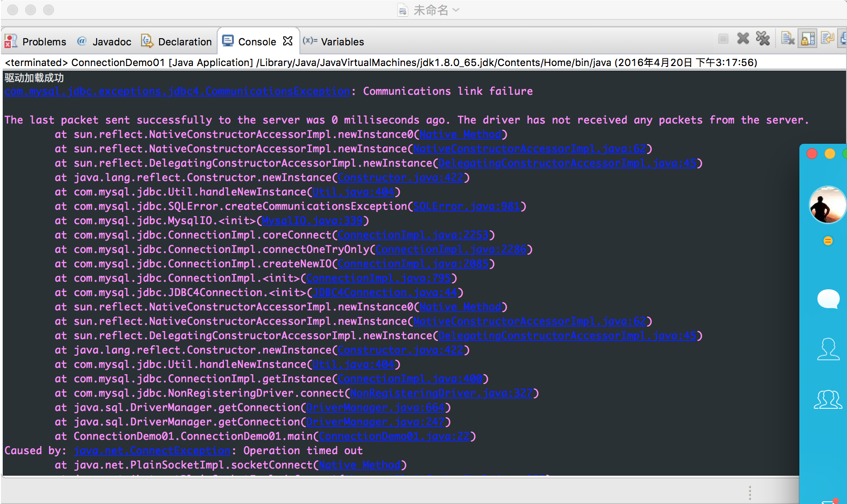This screenshot has height=504, width=847.
Task: Open the first DelegatingConstructorAccessorImpl.java:45 link
Action: point(567,164)
